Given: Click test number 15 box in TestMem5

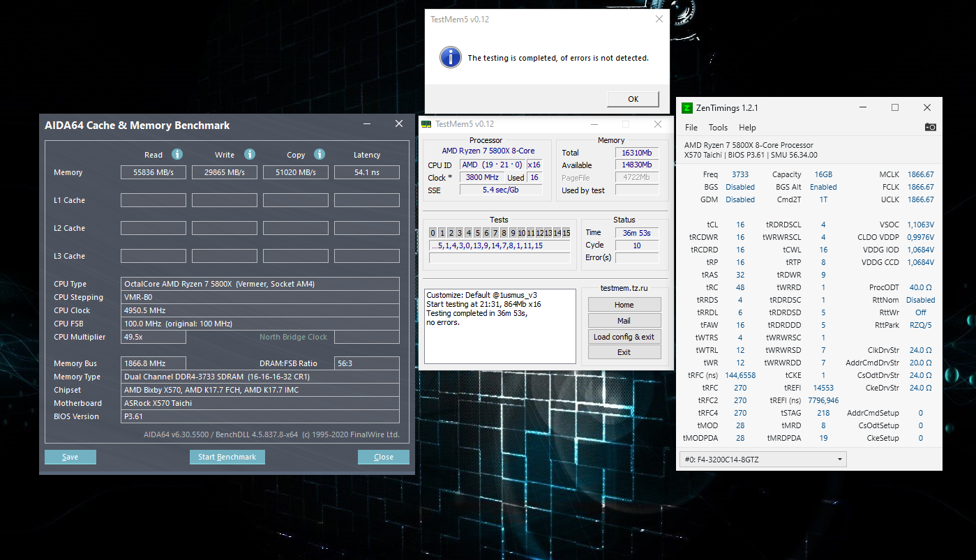Looking at the screenshot, I should [566, 233].
